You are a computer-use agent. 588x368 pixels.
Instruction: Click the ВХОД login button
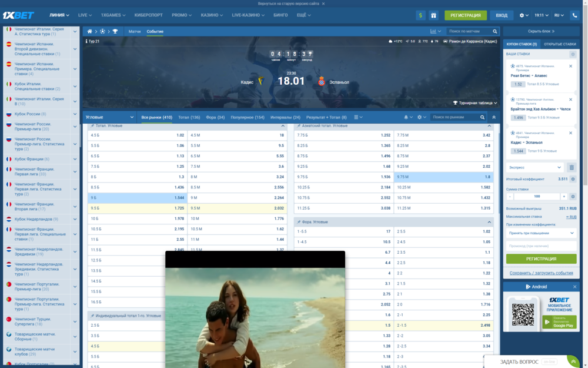pyautogui.click(x=502, y=15)
